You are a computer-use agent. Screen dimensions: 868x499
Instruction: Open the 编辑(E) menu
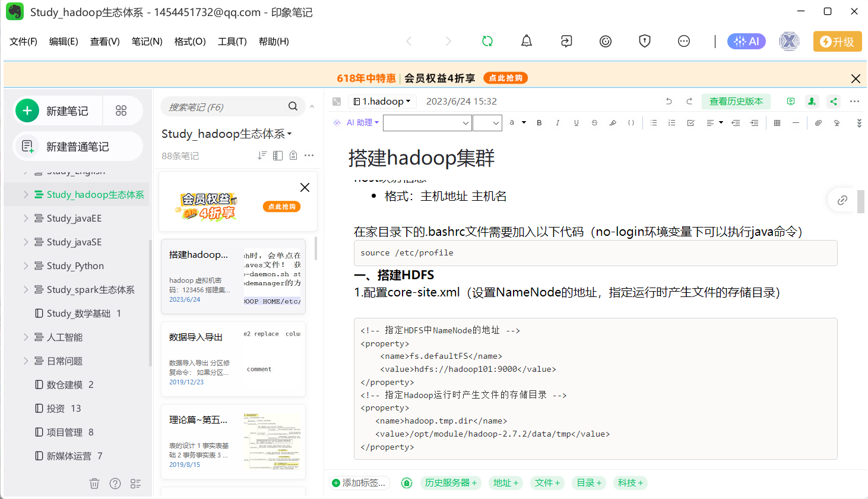pos(64,41)
